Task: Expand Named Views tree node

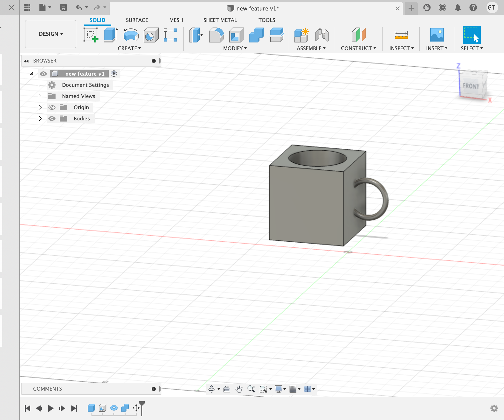Action: point(40,96)
